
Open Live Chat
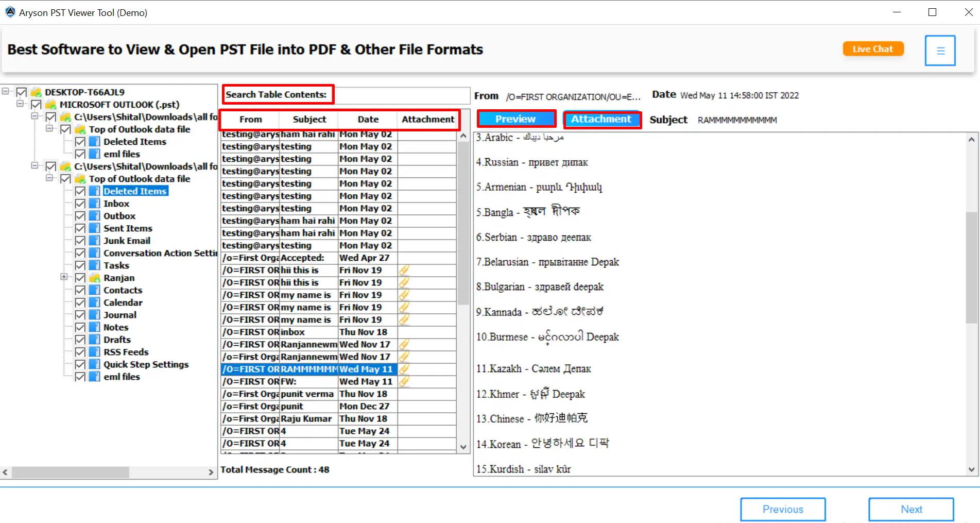[872, 48]
